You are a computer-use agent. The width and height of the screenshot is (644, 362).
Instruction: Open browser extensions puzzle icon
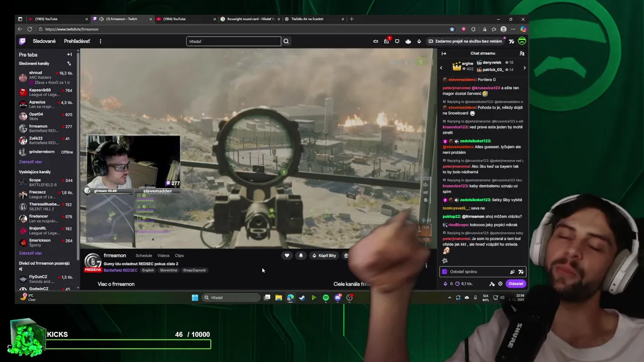[473, 29]
